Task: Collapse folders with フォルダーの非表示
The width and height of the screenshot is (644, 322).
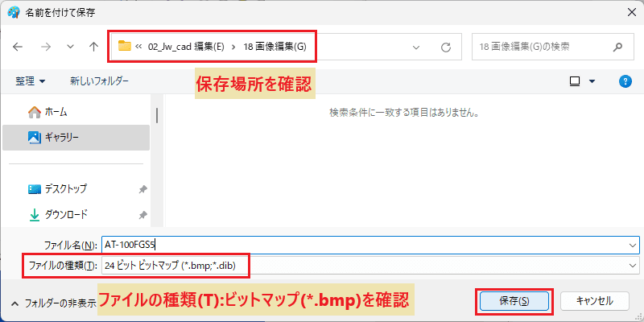Action: [x=54, y=303]
